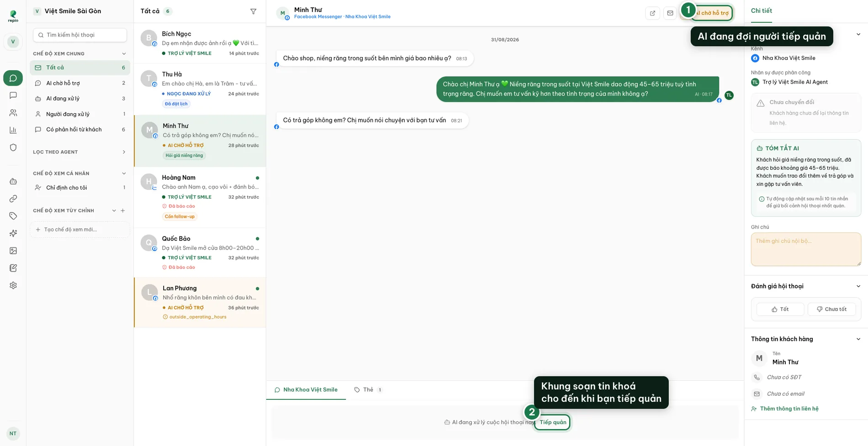Collapse the Đánh giá hội thoại section

click(x=858, y=286)
